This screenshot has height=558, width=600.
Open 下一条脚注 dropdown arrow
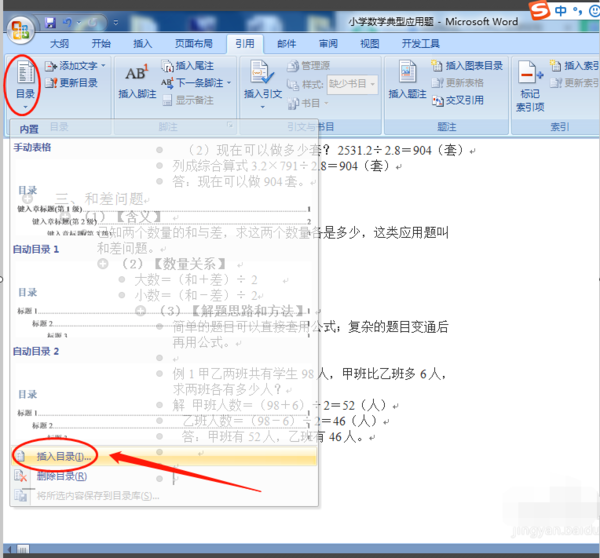(x=229, y=83)
